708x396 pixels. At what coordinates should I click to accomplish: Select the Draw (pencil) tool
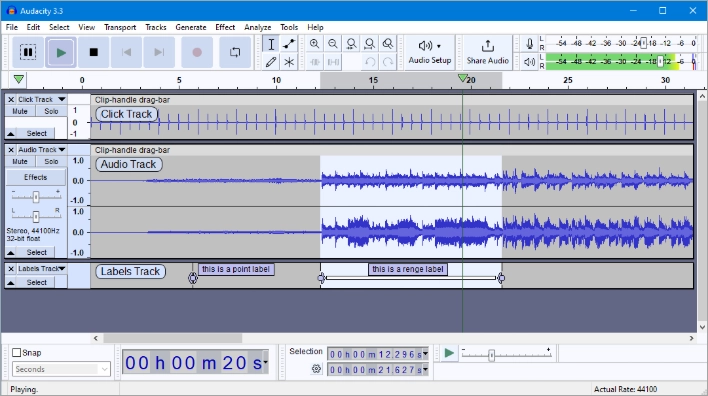(x=271, y=62)
